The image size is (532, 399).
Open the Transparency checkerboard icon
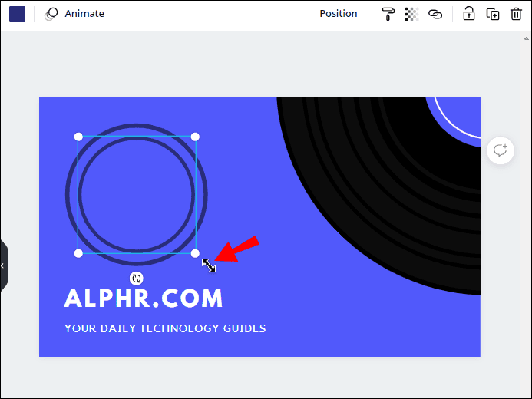point(411,14)
